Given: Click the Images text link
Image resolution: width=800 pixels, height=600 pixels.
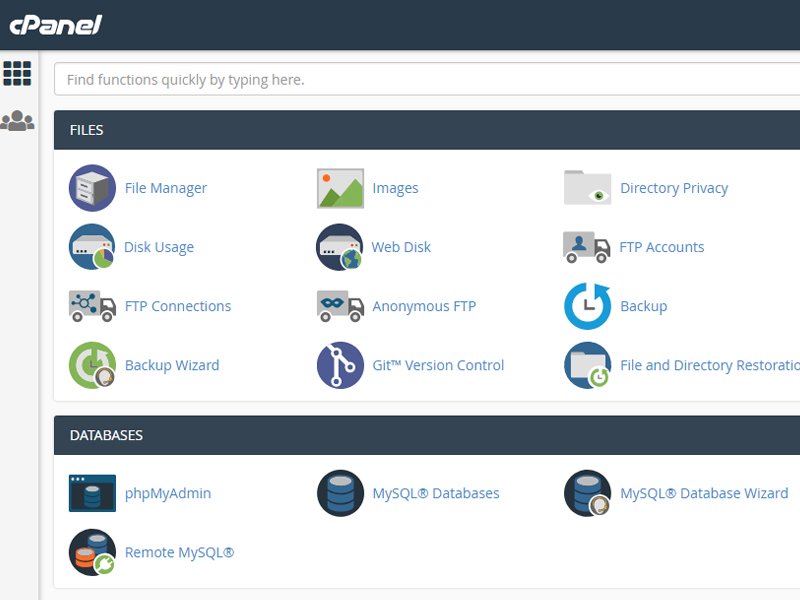Looking at the screenshot, I should 395,188.
